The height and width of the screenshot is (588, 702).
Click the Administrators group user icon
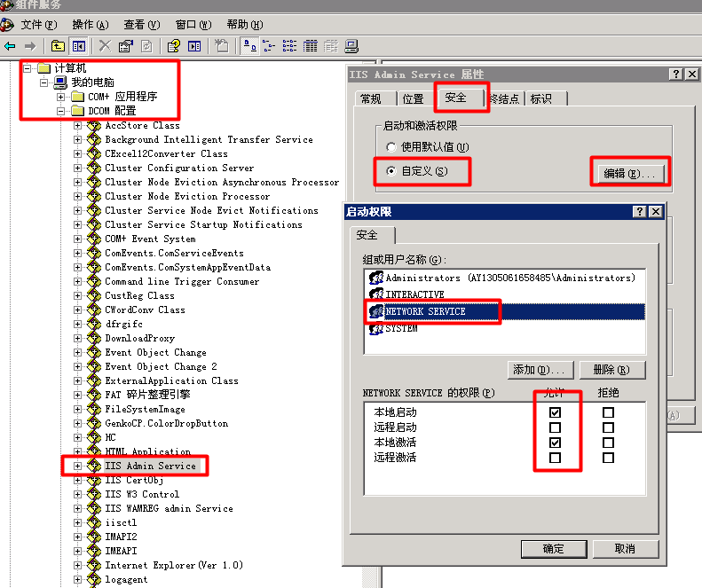(375, 278)
